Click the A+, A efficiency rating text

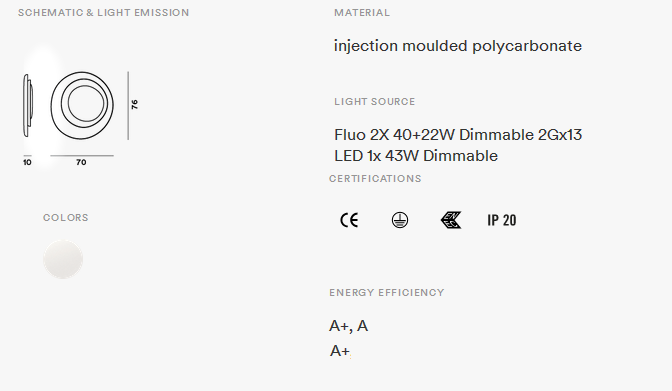[348, 326]
